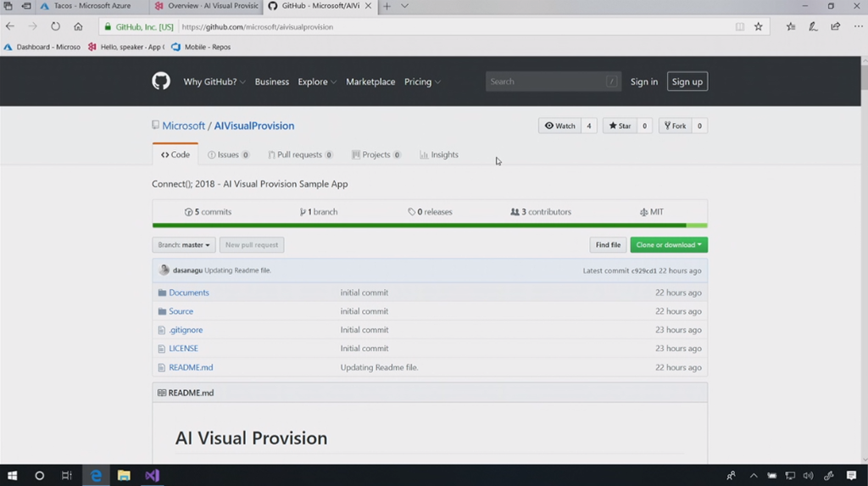Refresh the page with the reload icon

click(x=56, y=27)
